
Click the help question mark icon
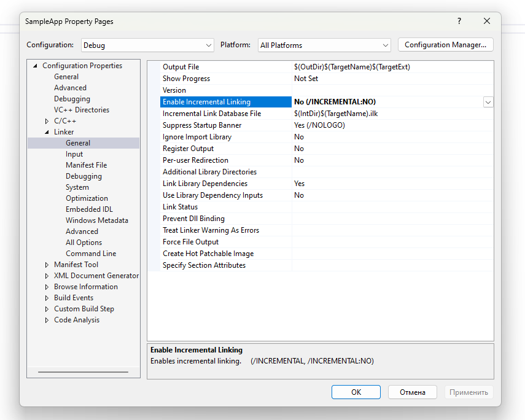click(459, 21)
